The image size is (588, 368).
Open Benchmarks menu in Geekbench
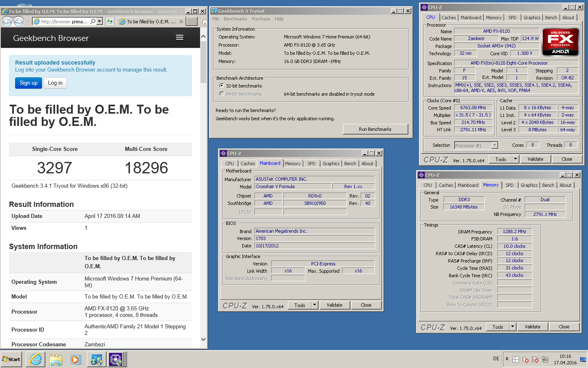click(x=235, y=19)
